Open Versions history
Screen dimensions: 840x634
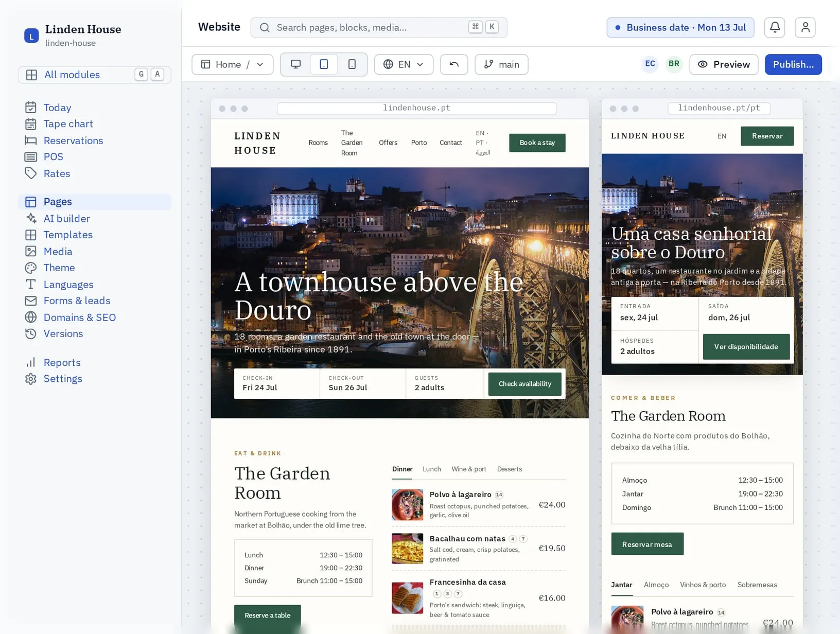(95, 333)
